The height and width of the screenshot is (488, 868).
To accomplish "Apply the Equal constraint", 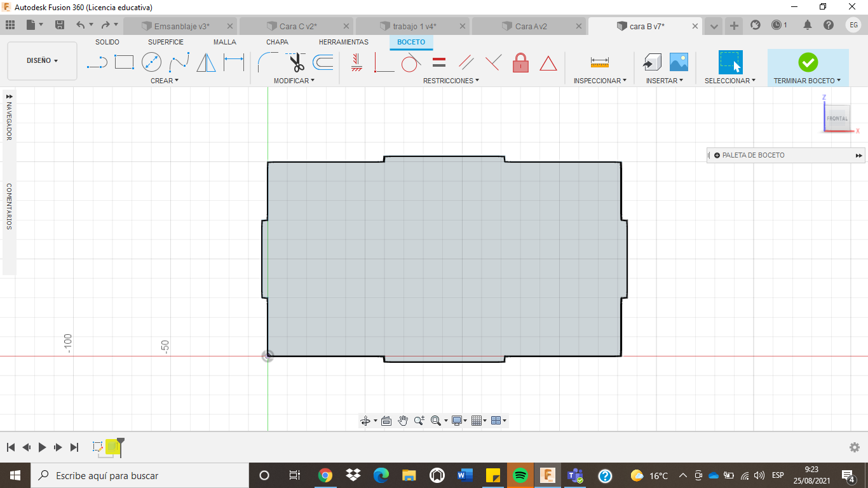I will 439,63.
